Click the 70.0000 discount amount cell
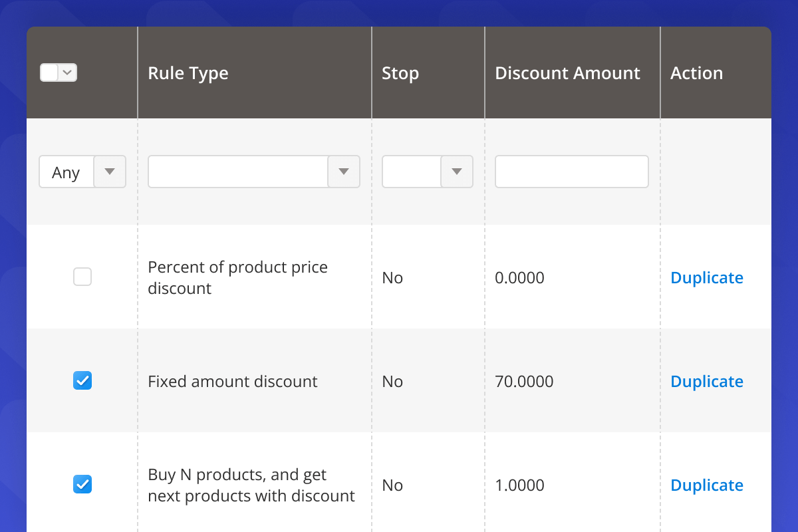Image resolution: width=798 pixels, height=532 pixels. (524, 382)
